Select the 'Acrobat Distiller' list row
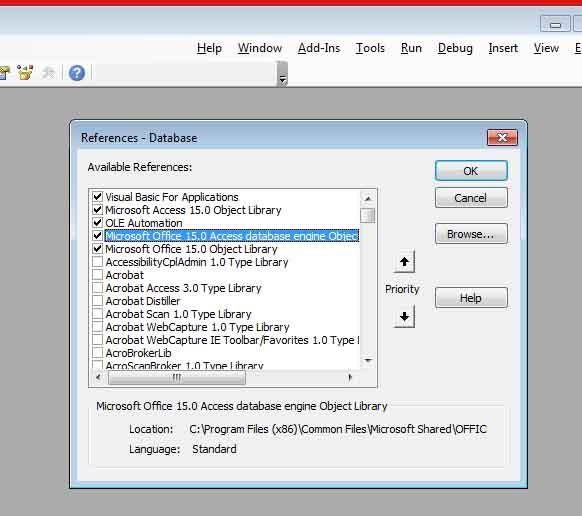The width and height of the screenshot is (582, 516). click(x=232, y=300)
